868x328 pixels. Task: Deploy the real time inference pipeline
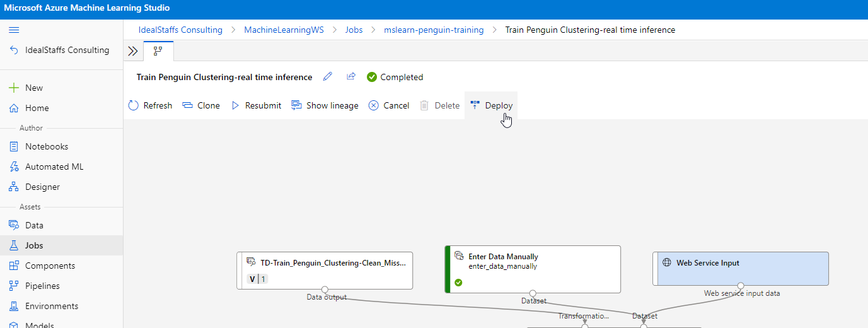pos(492,105)
